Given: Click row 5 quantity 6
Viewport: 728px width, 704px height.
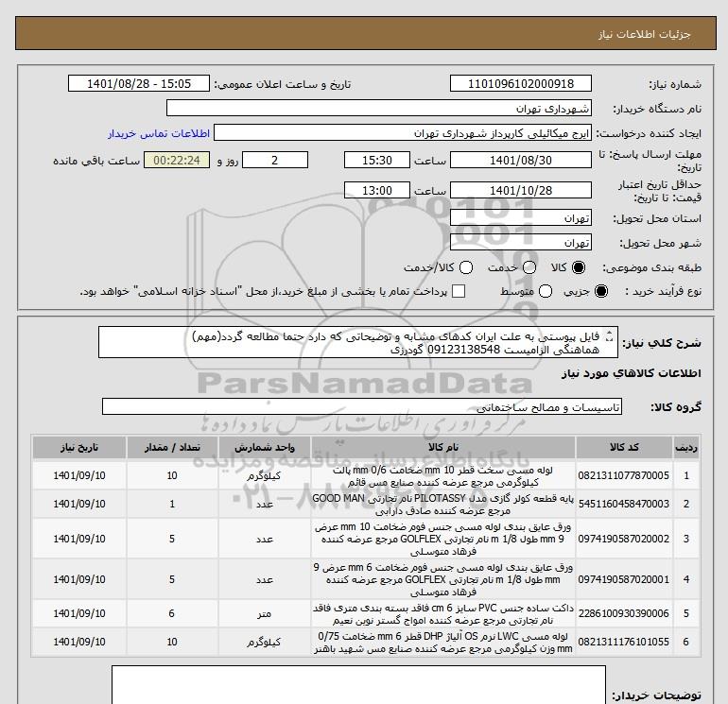Looking at the screenshot, I should [x=172, y=613].
